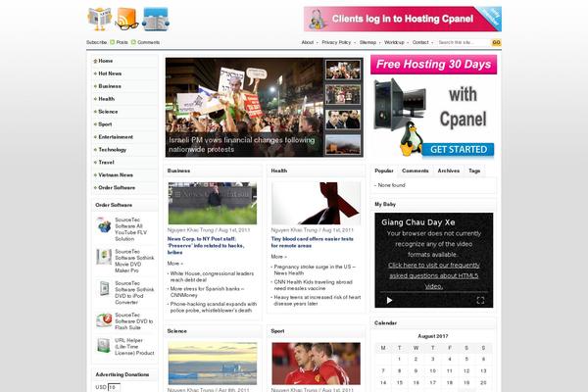588x392 pixels.
Task: Open Sport category in sidebar
Action: 105,124
